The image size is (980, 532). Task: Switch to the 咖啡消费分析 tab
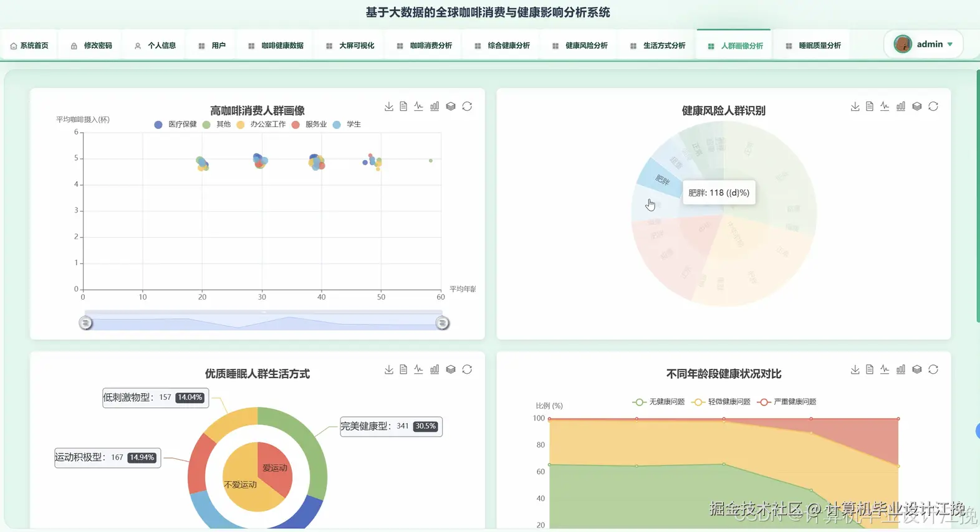424,45
